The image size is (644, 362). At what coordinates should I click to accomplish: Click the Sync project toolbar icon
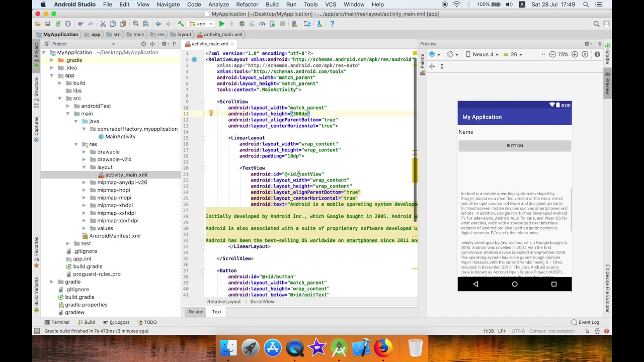pyautogui.click(x=58, y=24)
